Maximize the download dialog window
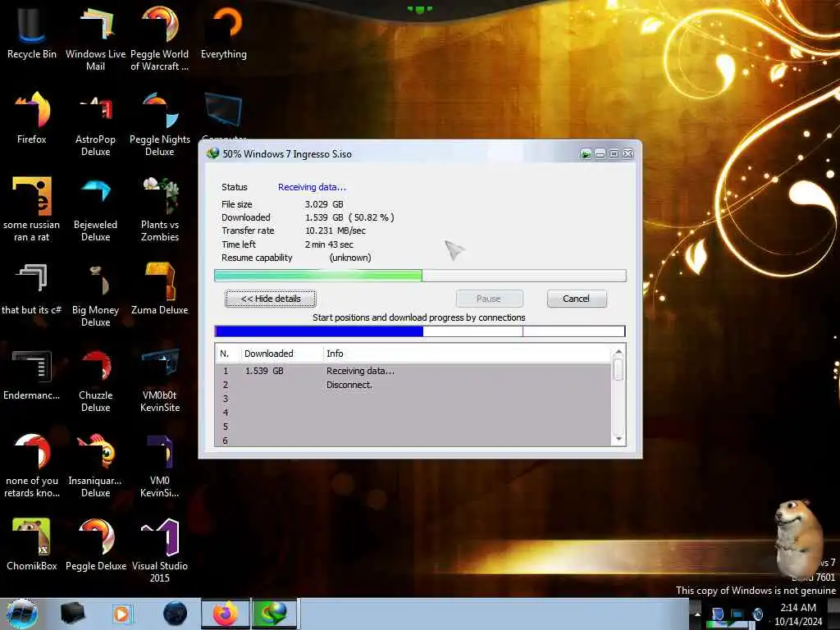This screenshot has width=840, height=630. (614, 154)
